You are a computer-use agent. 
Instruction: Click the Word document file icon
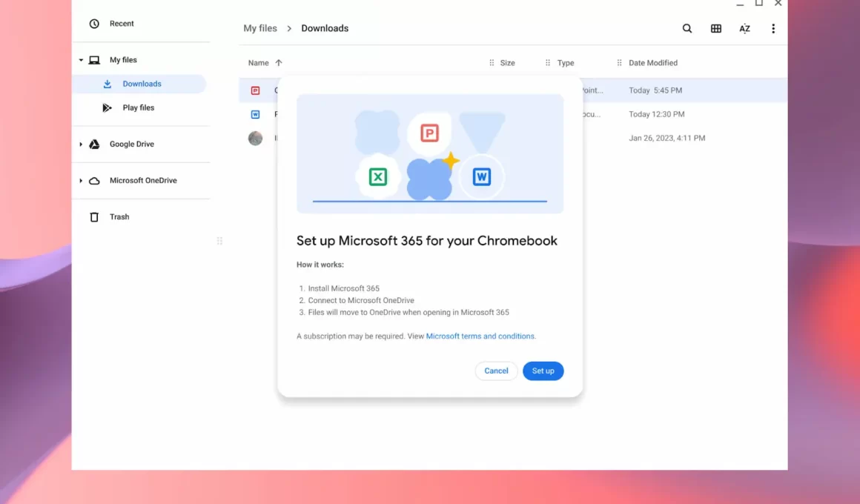256,114
